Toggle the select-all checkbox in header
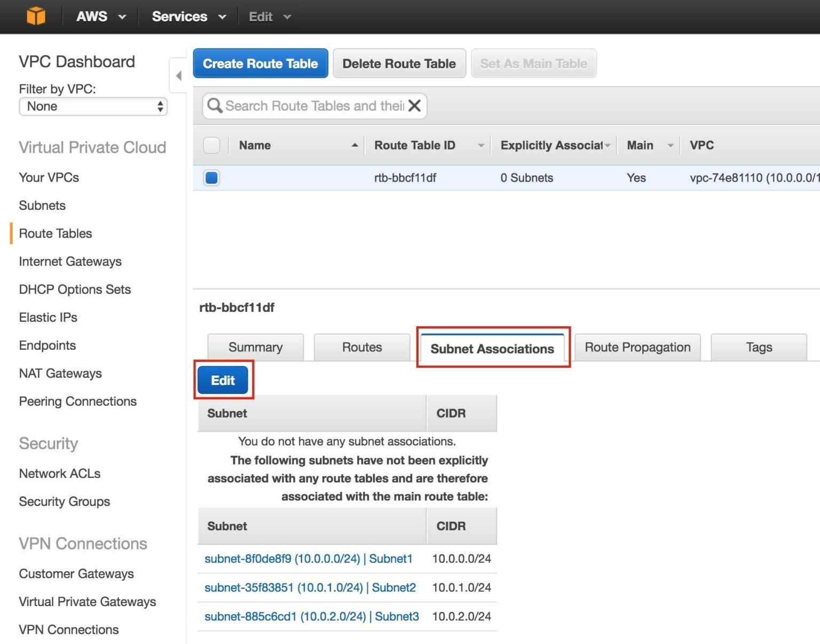Screen dimensions: 820x644 [211, 145]
